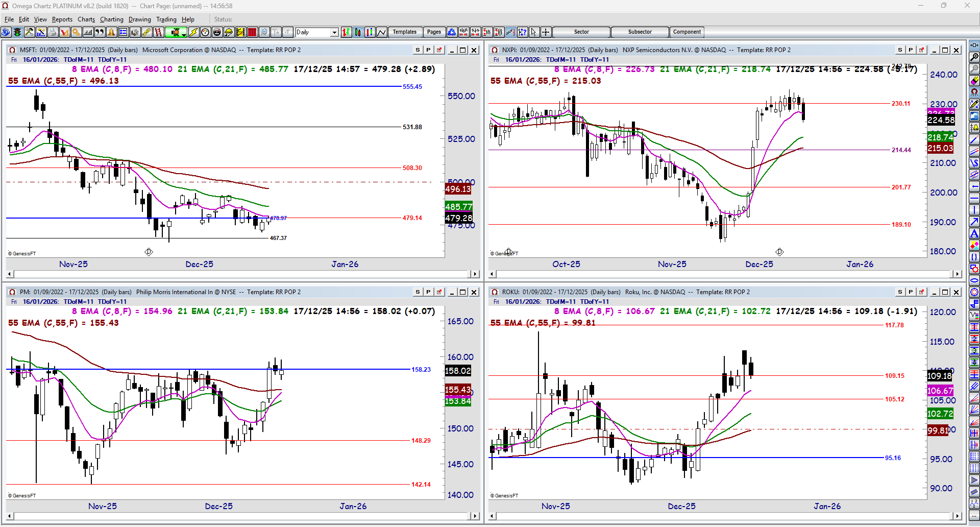Select the line chart type icon
Image resolution: width=980 pixels, height=527 pixels.
pos(382,32)
